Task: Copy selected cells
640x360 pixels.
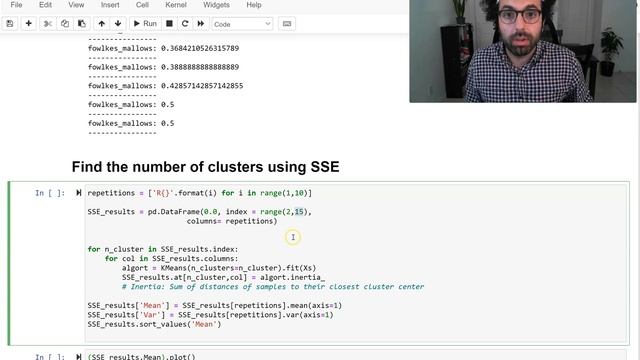Action: coord(65,24)
